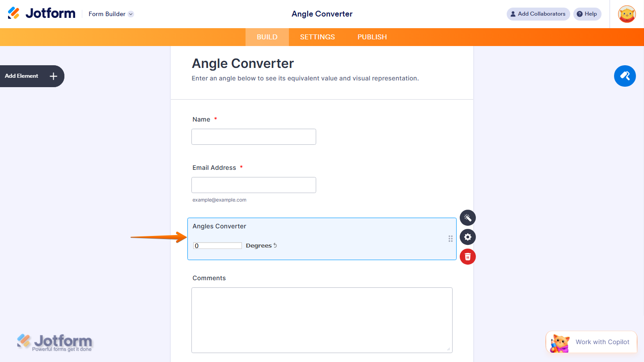This screenshot has width=644, height=362.
Task: Open the Form Designer paint roller icon
Action: 625,76
